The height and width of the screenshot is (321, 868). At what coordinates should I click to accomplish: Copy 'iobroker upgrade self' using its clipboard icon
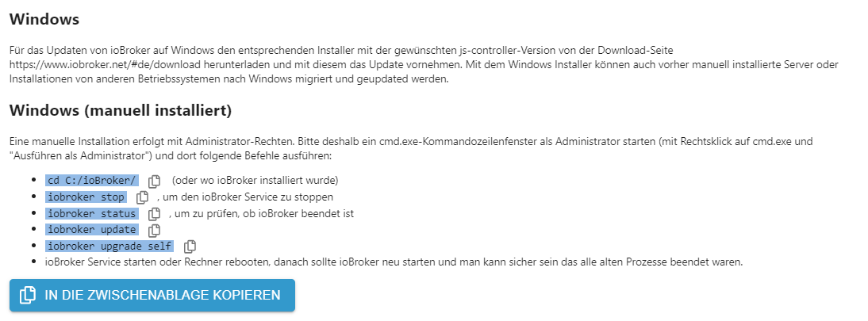pos(190,246)
